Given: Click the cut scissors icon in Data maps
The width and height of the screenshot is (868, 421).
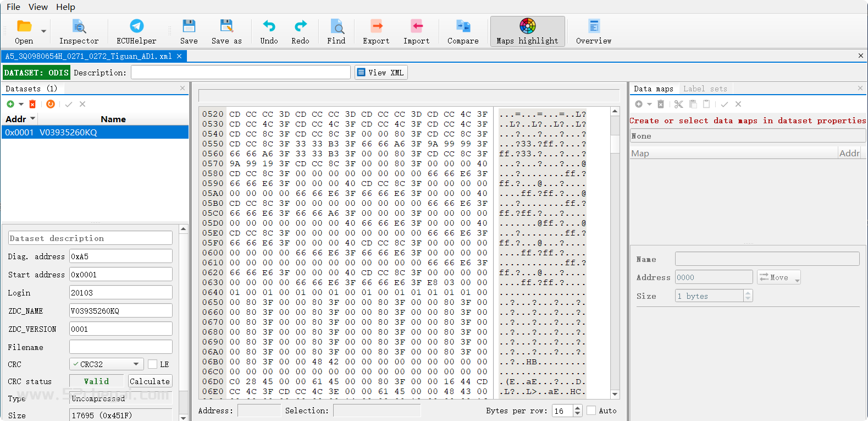Looking at the screenshot, I should pyautogui.click(x=679, y=104).
